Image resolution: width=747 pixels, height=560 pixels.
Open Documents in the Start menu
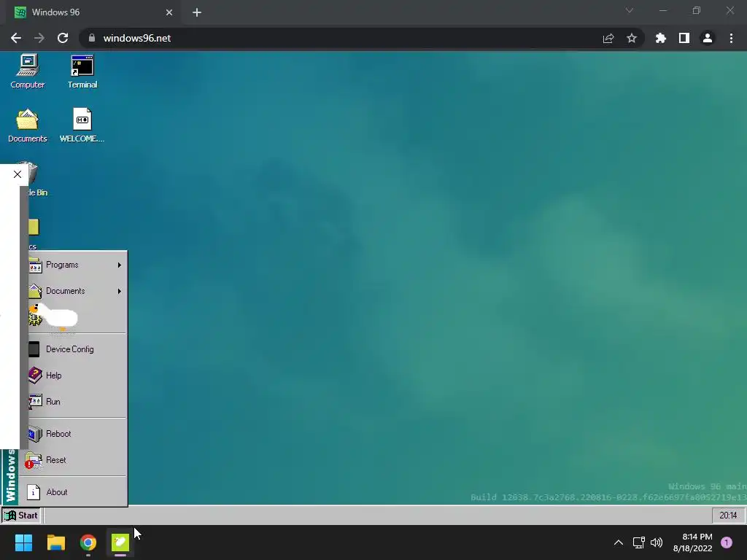coord(77,291)
